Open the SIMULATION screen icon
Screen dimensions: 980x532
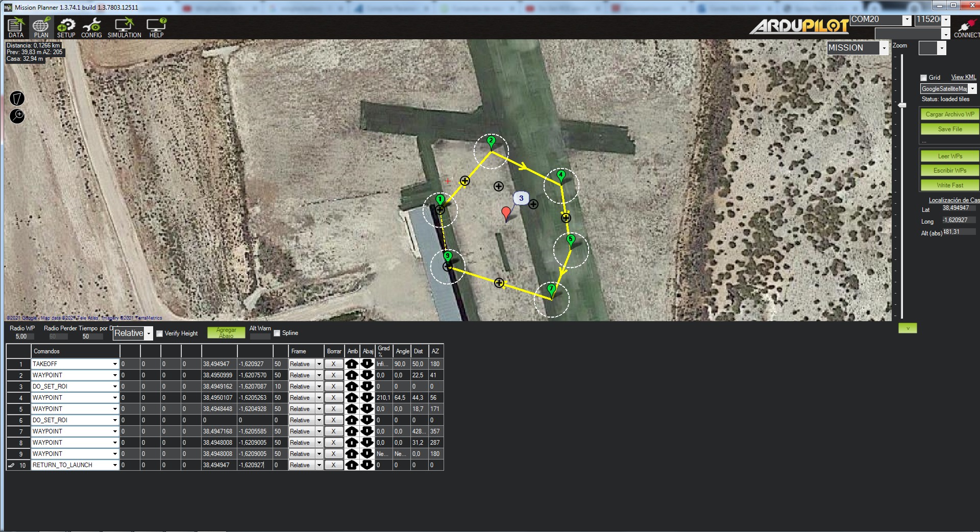point(124,28)
